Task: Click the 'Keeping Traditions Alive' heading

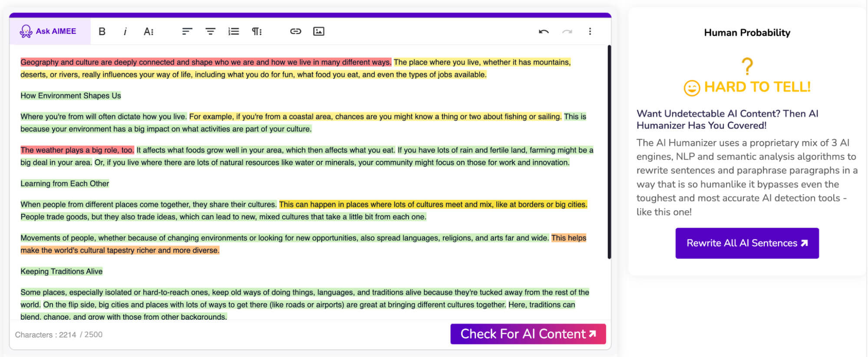Action: click(x=62, y=271)
